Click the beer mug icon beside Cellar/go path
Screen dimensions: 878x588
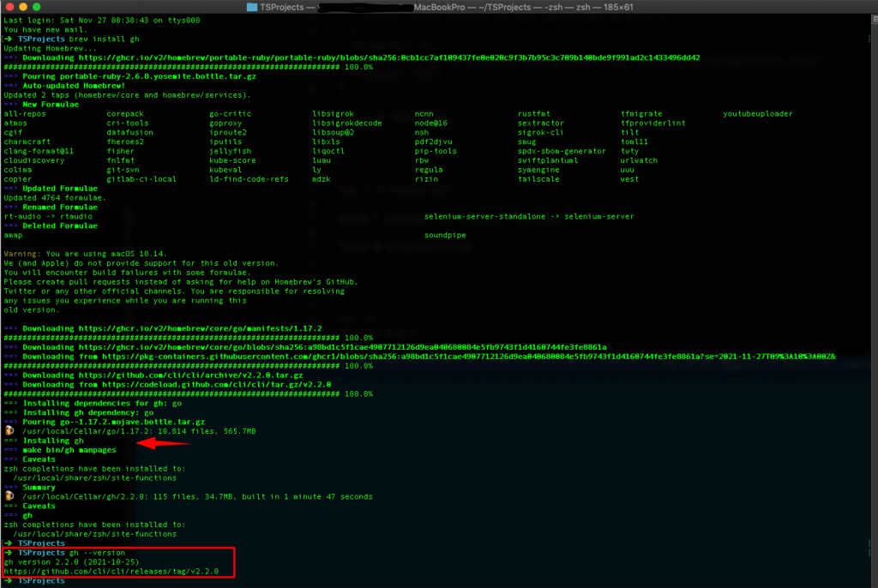(x=9, y=430)
